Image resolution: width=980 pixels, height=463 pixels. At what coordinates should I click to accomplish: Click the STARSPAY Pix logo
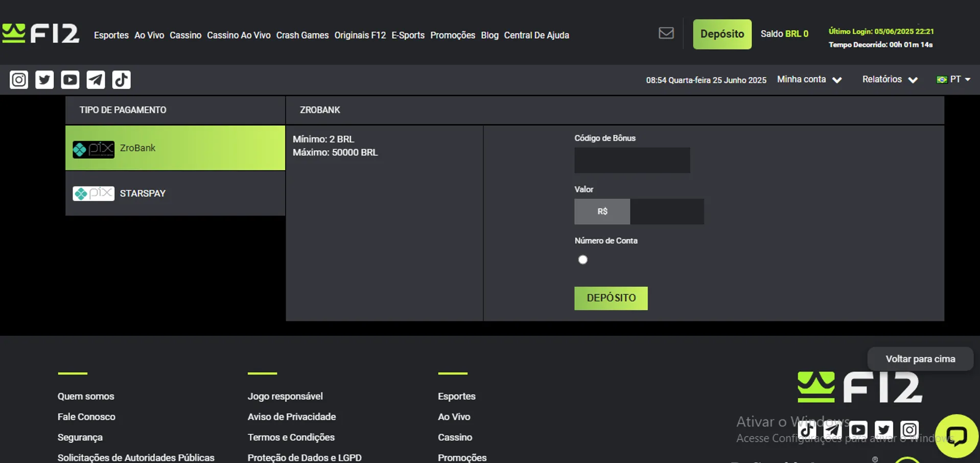[x=94, y=194]
